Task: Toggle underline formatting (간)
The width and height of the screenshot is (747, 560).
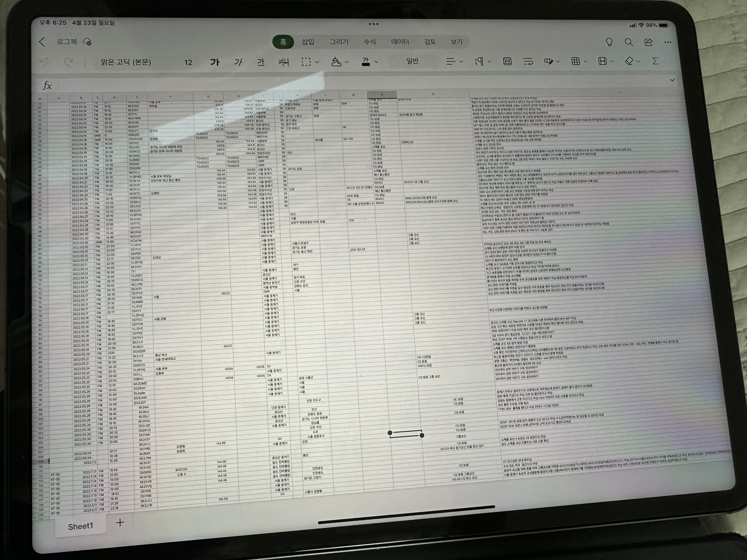Action: coord(261,62)
